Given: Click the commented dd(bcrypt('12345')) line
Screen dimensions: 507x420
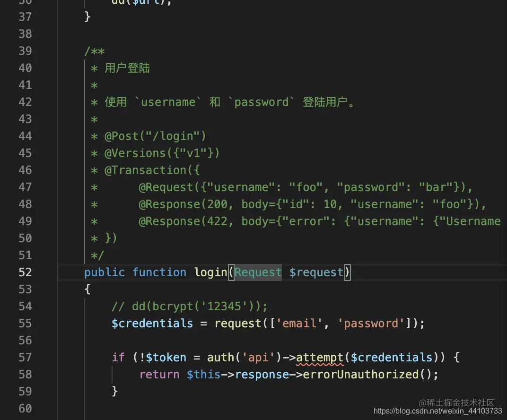Looking at the screenshot, I should [x=190, y=306].
